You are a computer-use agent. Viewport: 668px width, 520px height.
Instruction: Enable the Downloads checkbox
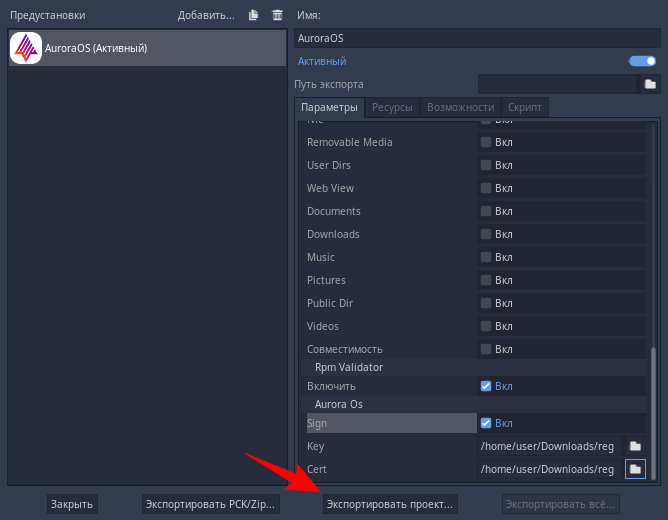click(x=486, y=234)
